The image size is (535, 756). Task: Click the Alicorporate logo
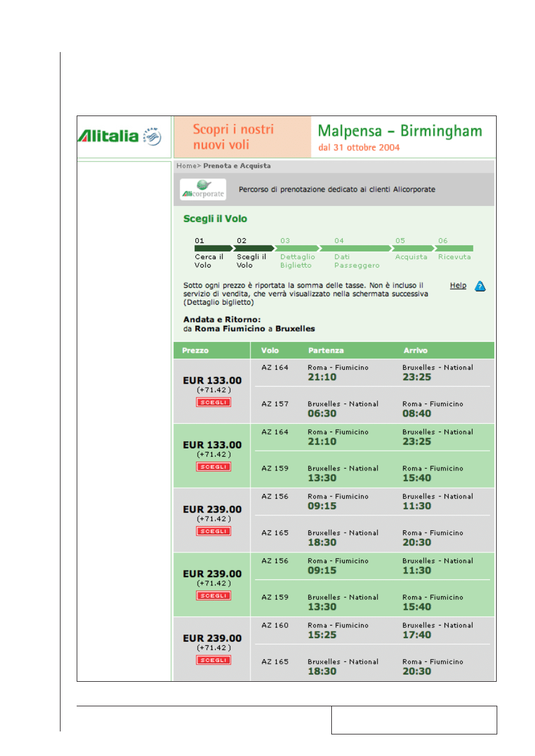[203, 190]
